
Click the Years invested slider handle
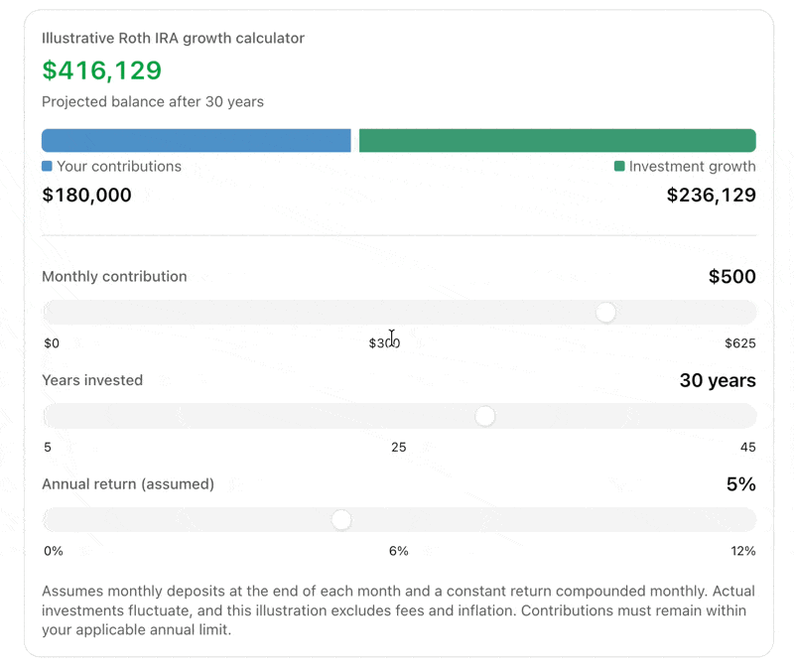(485, 416)
